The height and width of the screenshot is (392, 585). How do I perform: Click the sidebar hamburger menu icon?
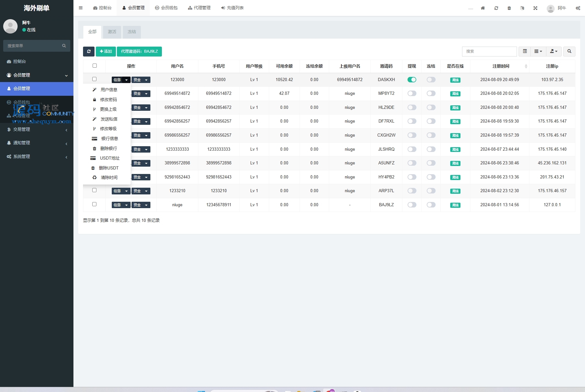(x=81, y=8)
